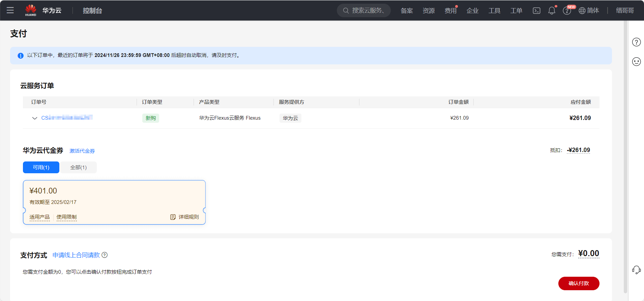Click the Huawei Cloud logo
Screen dimensions: 644x301
point(31,10)
